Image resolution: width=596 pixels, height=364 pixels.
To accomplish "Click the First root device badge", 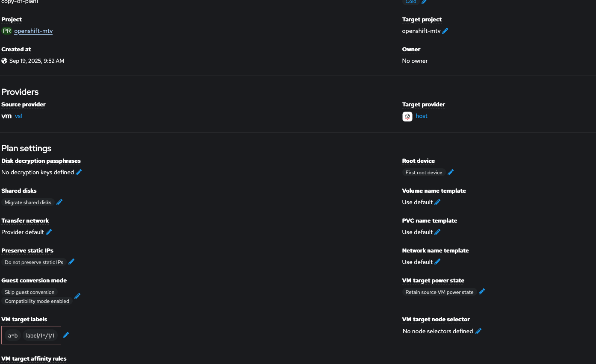I will pos(424,173).
